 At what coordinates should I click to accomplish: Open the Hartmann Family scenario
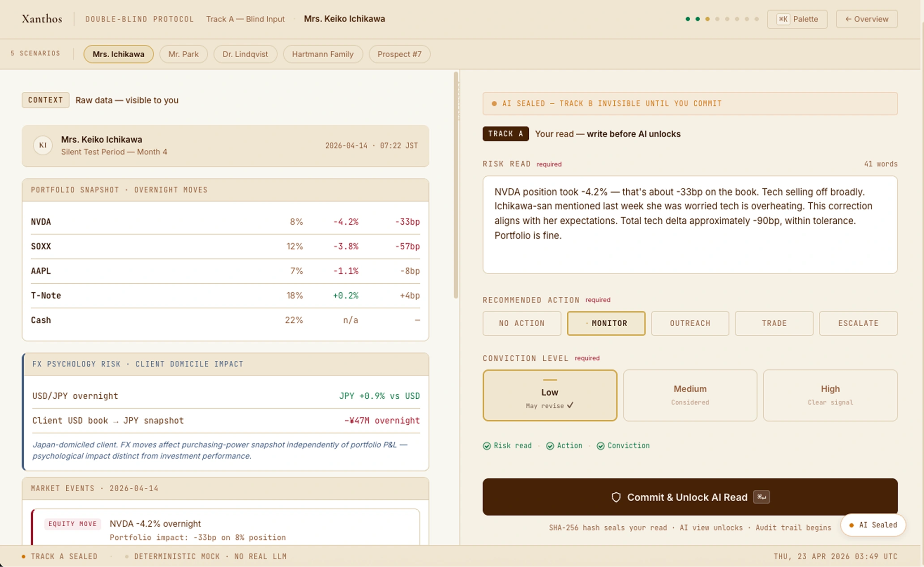(322, 54)
